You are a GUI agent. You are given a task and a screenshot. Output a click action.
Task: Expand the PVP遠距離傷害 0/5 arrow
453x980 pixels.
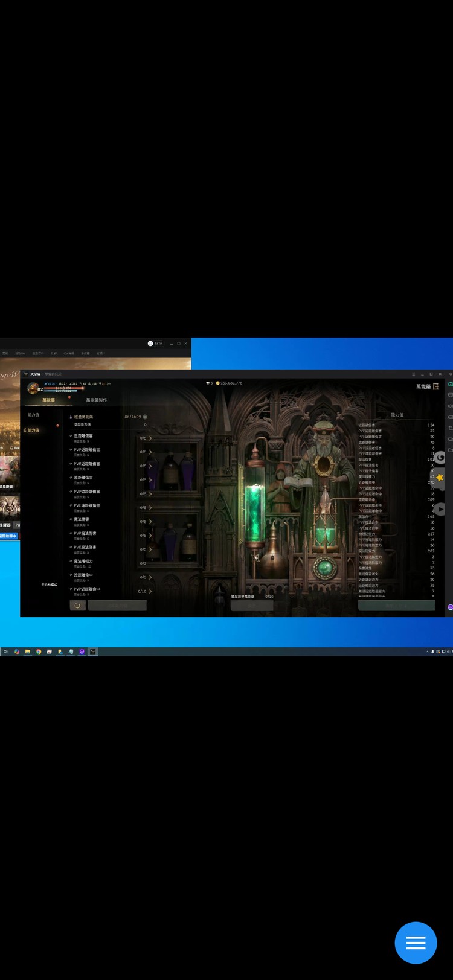pyautogui.click(x=150, y=493)
